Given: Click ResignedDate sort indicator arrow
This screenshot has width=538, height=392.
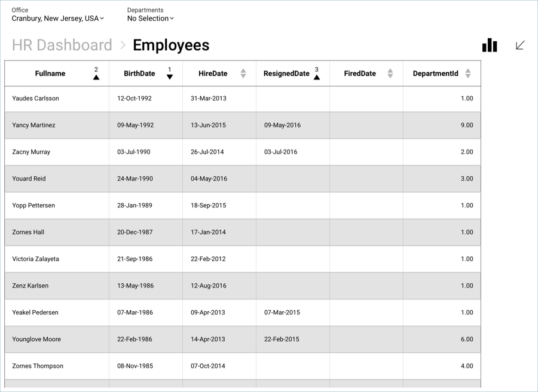Looking at the screenshot, I should click(x=316, y=77).
